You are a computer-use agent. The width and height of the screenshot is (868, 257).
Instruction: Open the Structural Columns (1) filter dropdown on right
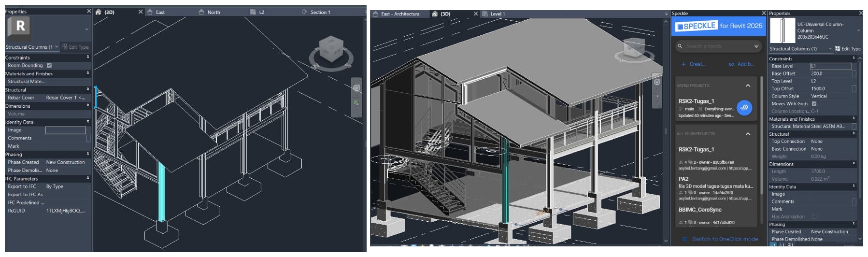pyautogui.click(x=830, y=49)
